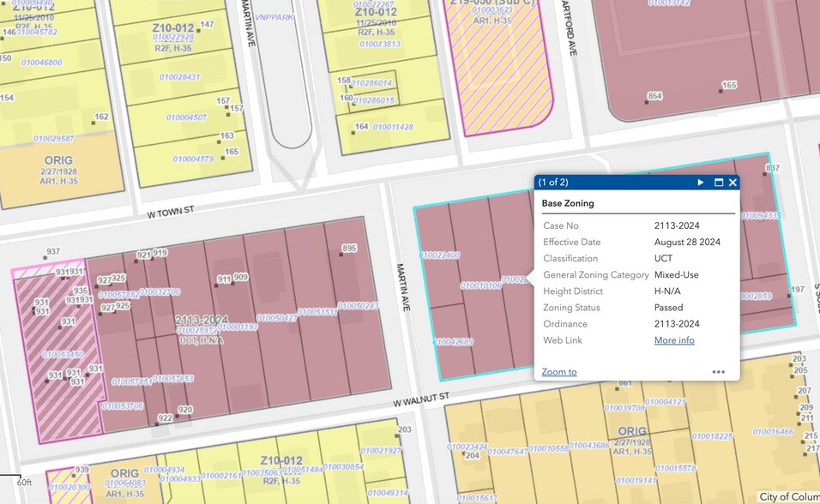The height and width of the screenshot is (504, 820).
Task: Close the Base Zoning popup
Action: tap(733, 182)
